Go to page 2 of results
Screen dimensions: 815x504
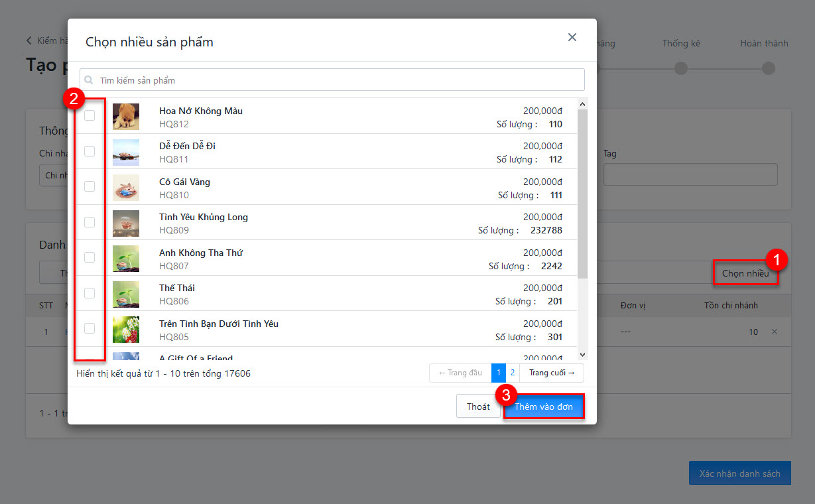point(513,373)
